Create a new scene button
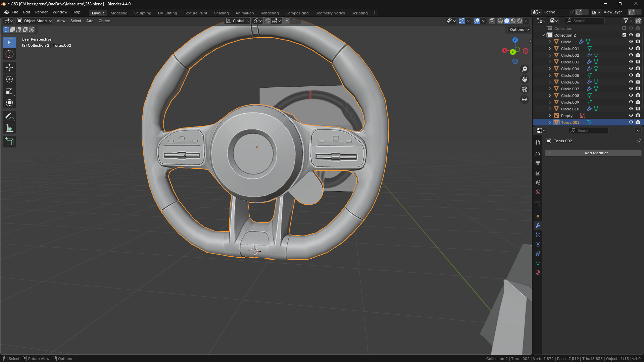 tap(579, 12)
